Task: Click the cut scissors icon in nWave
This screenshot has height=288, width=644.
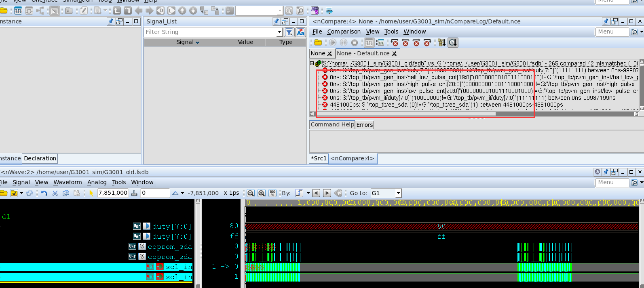Action: click(55, 193)
